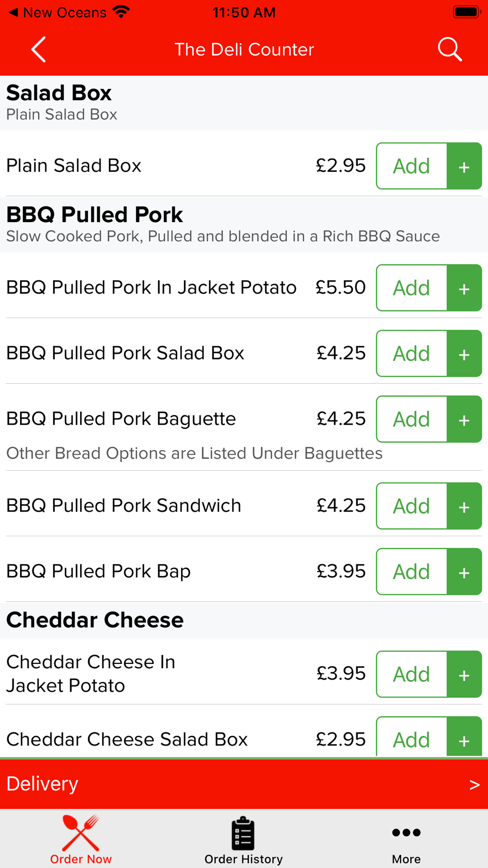Add BBQ Pulled Pork In Jacket Potato
This screenshot has width=488, height=868.
(x=411, y=288)
